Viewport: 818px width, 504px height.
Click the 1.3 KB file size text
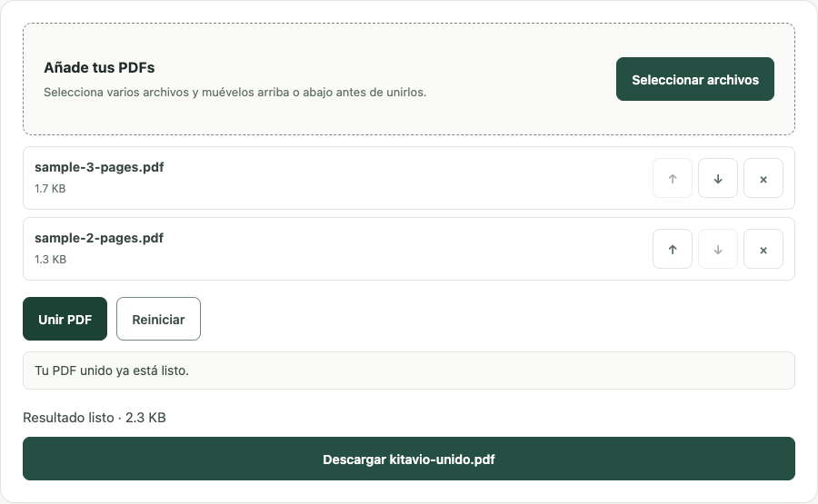tap(51, 260)
